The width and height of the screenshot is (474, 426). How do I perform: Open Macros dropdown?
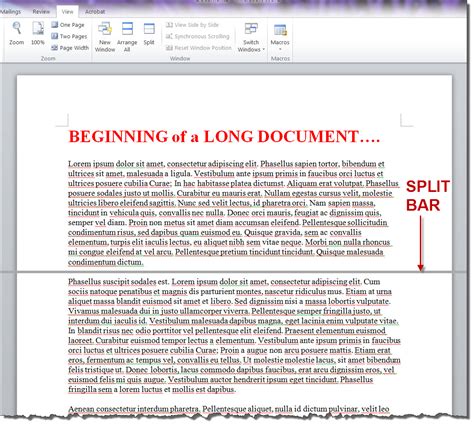pyautogui.click(x=280, y=37)
